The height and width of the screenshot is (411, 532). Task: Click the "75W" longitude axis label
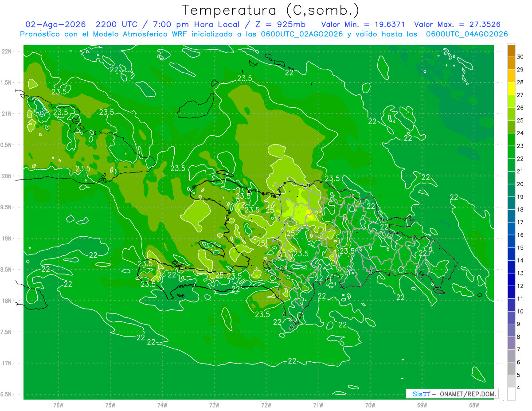click(x=110, y=405)
